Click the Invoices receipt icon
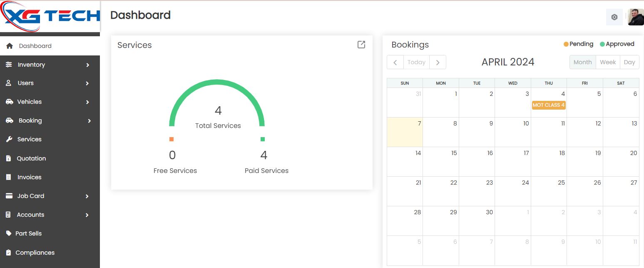This screenshot has height=268, width=644. click(x=8, y=177)
